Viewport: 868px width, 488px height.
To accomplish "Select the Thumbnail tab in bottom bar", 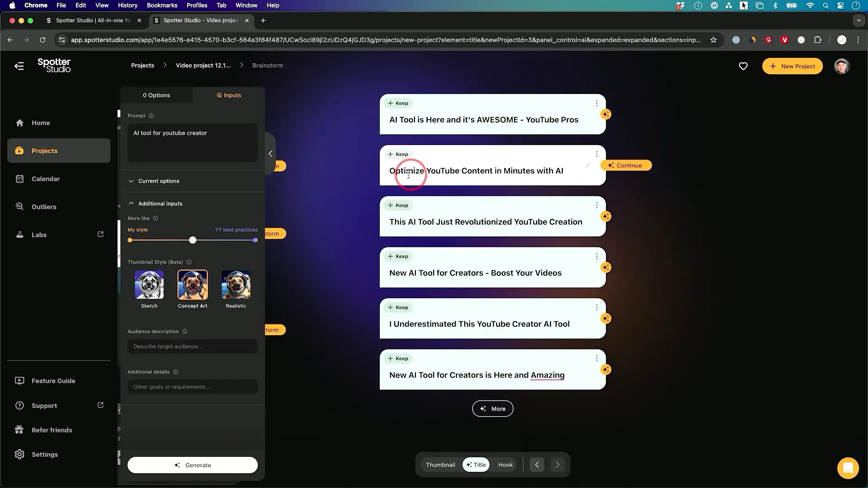I will coord(440,465).
